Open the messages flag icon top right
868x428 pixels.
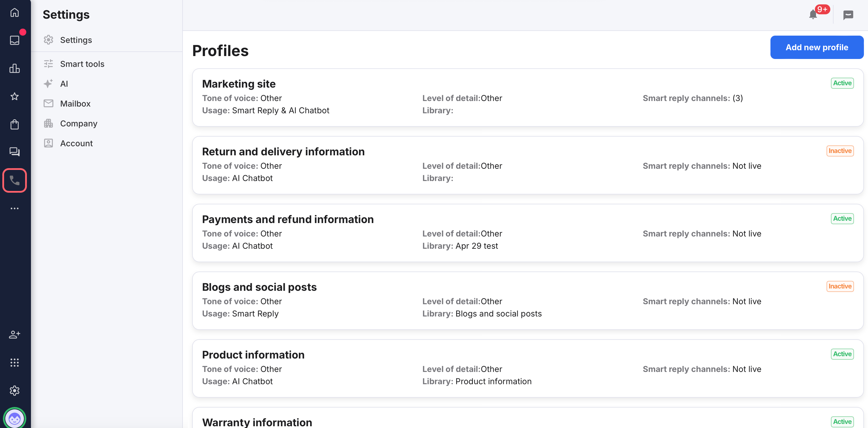848,15
